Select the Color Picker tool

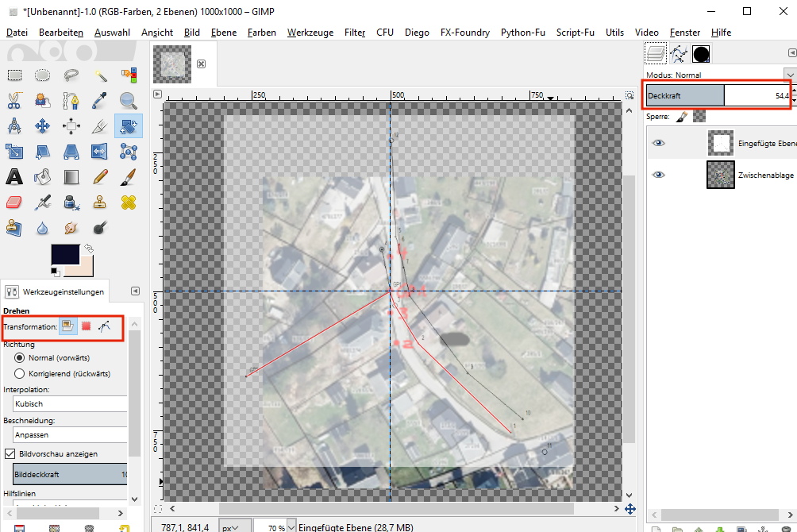100,101
